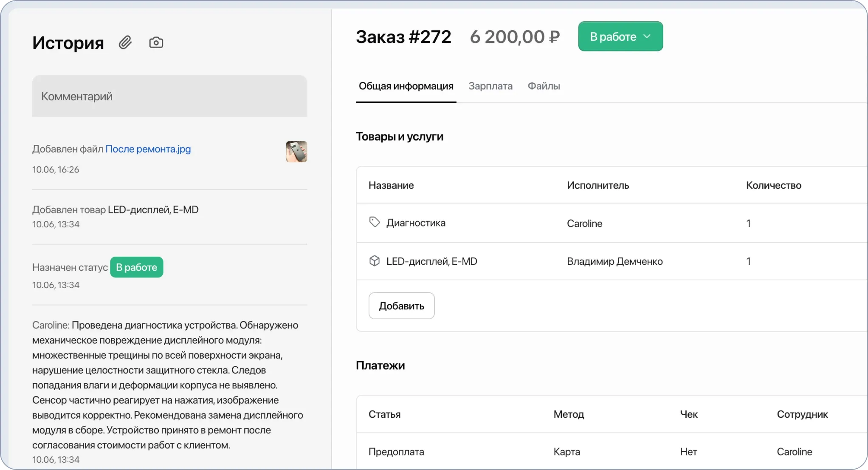Click the Платежи heading
The image size is (868, 470).
pyautogui.click(x=380, y=365)
